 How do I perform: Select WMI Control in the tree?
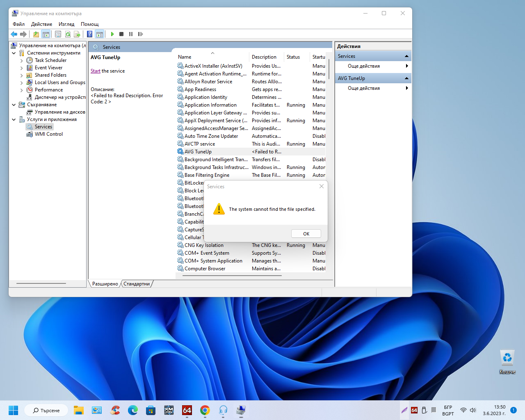coord(45,134)
